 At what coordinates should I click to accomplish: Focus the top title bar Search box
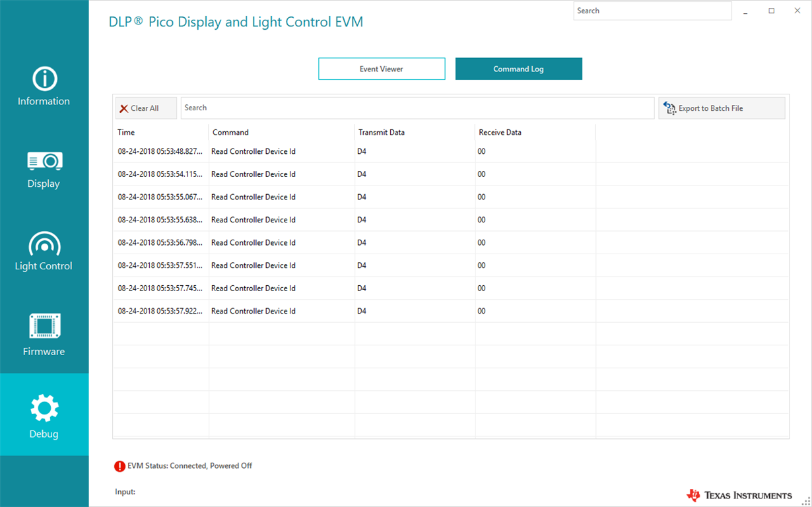[x=652, y=11]
